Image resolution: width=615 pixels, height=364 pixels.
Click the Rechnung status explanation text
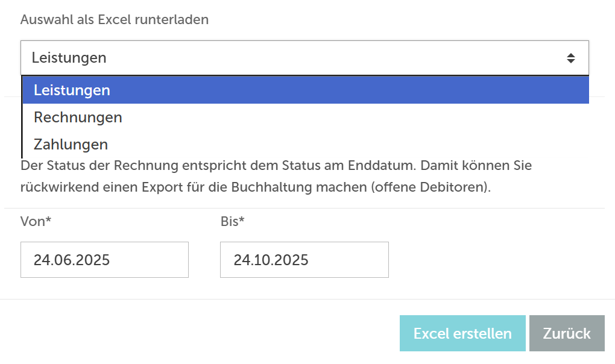276,176
